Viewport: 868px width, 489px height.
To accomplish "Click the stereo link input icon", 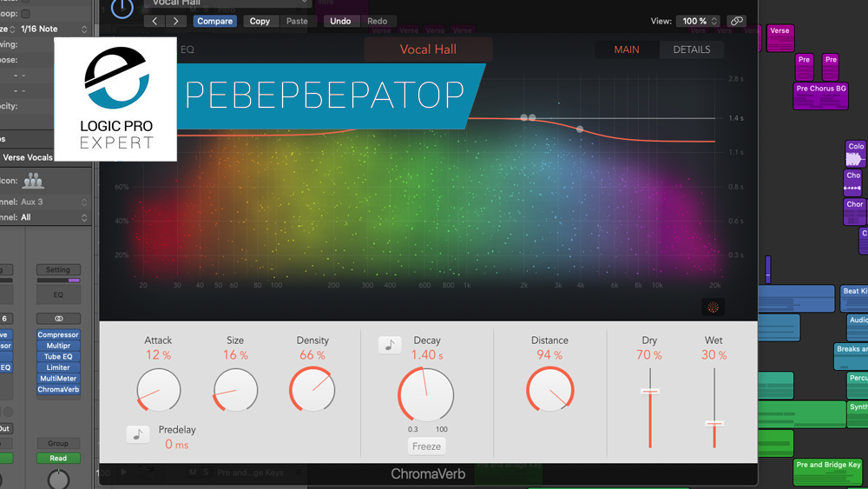I will [58, 319].
